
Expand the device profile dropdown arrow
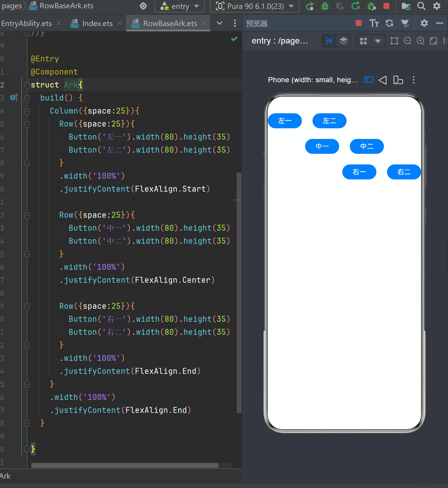pyautogui.click(x=378, y=41)
